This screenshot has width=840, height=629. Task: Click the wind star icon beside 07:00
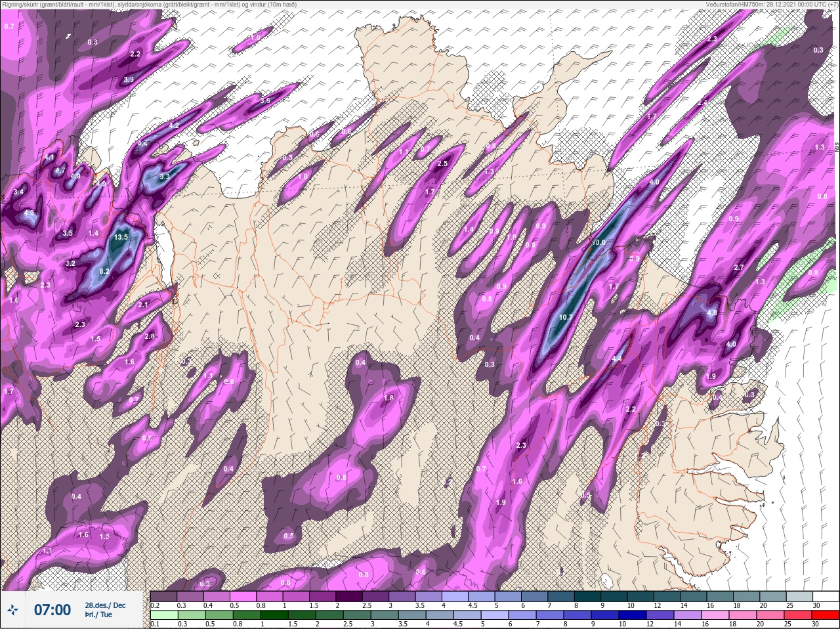point(12,610)
